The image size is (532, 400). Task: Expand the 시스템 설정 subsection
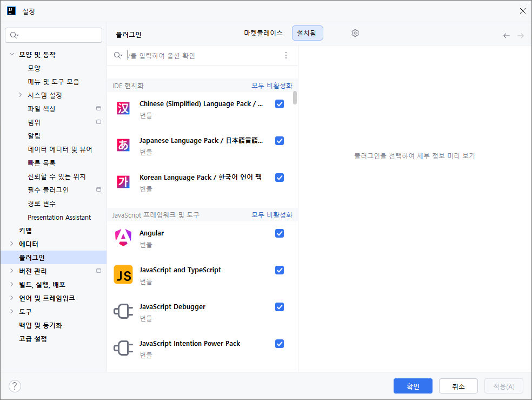point(21,95)
